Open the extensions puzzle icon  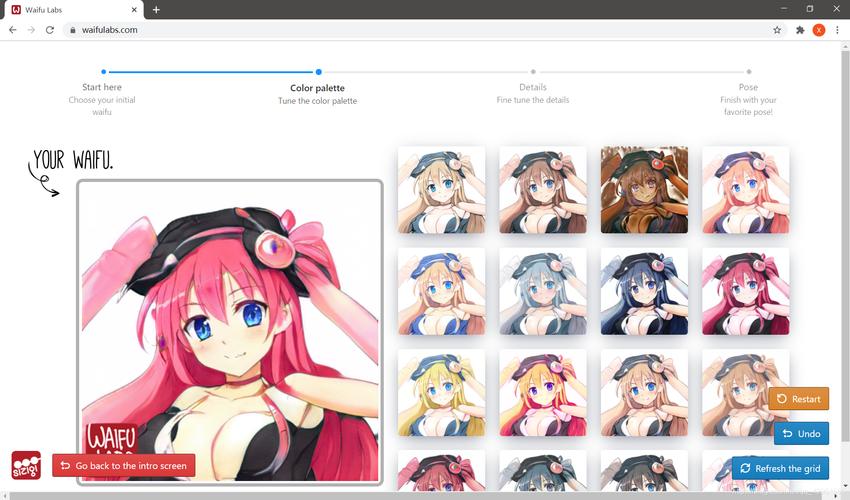800,30
